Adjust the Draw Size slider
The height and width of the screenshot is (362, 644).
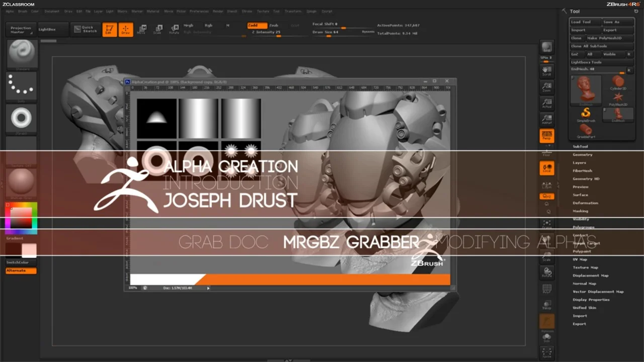coord(343,33)
